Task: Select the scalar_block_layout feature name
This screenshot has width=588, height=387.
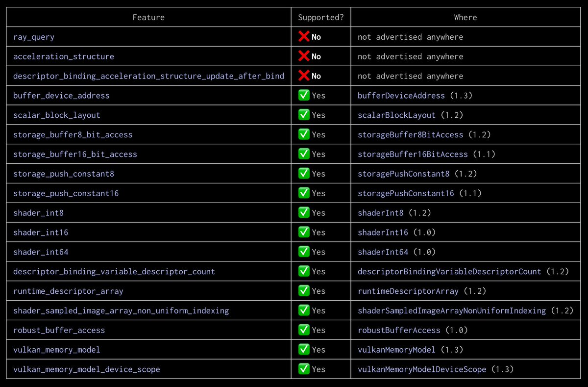Action: click(57, 115)
